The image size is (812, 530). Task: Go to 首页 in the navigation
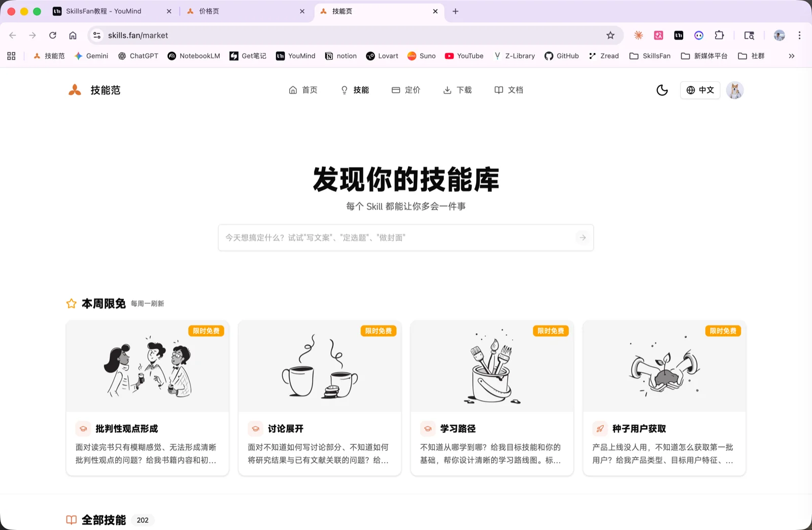[x=303, y=90]
